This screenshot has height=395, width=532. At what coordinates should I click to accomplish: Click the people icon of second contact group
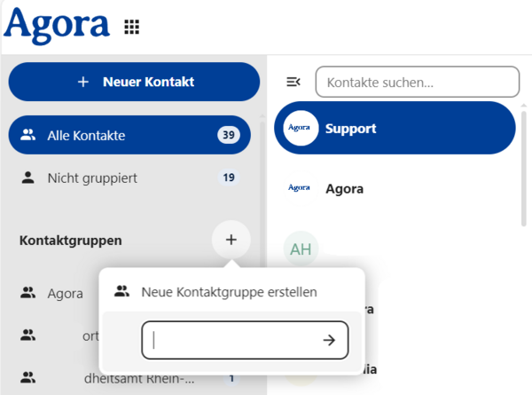tap(27, 336)
